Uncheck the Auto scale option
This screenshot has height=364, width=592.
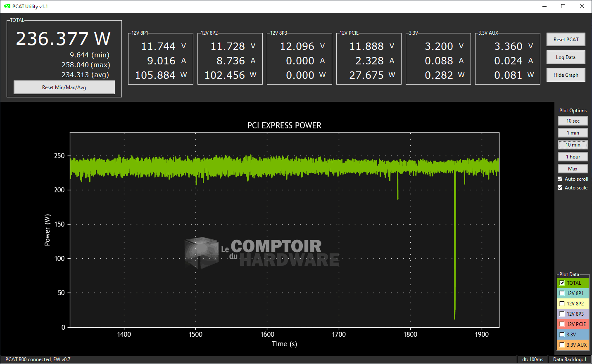point(560,188)
